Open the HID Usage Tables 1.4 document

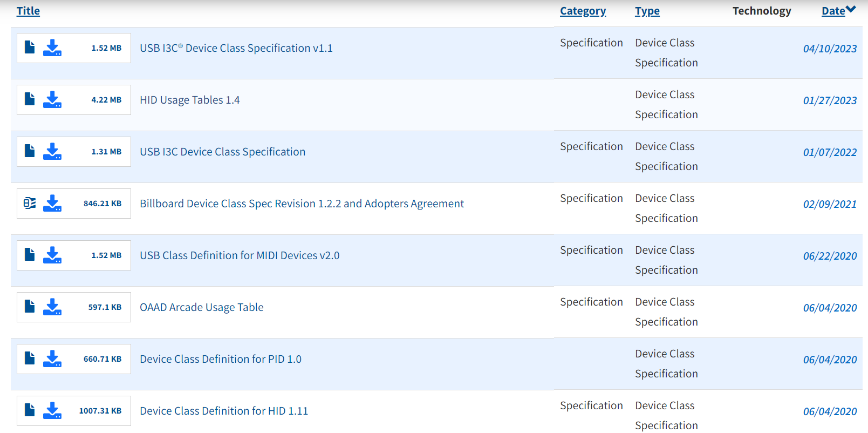click(189, 100)
